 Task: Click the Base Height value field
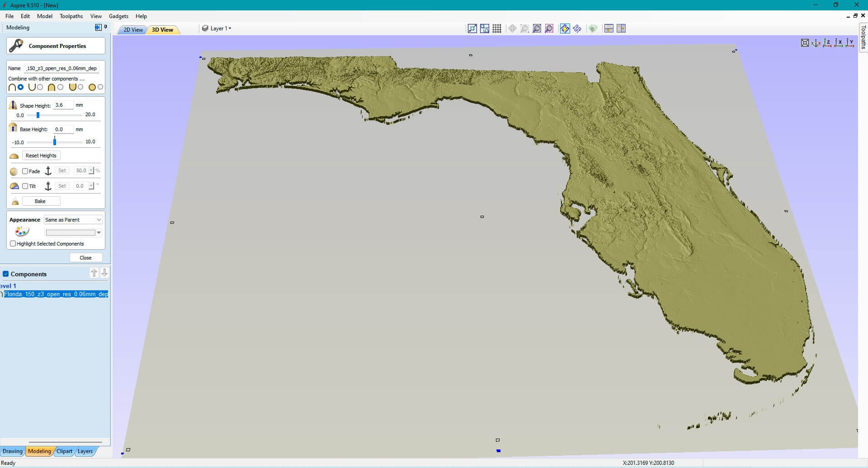coord(63,129)
